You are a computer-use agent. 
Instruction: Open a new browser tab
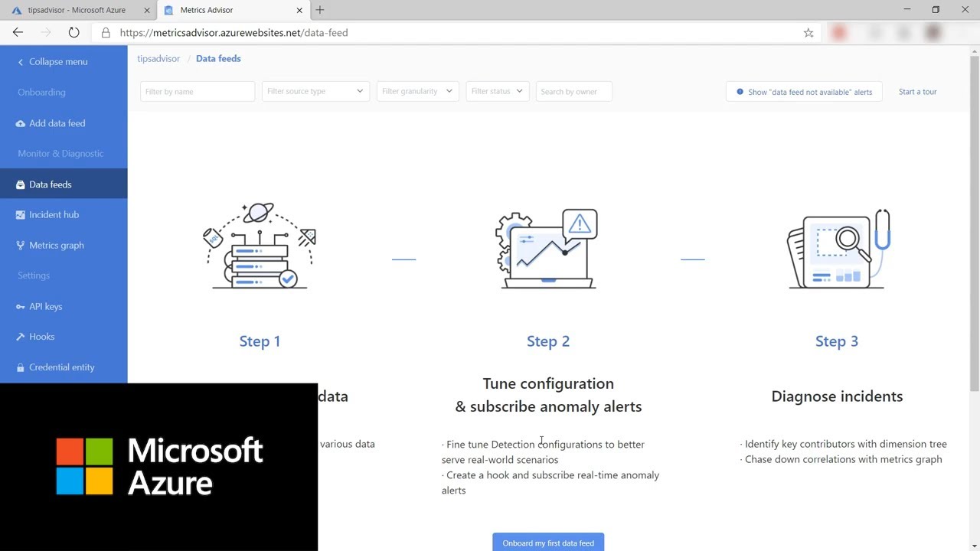tap(320, 10)
